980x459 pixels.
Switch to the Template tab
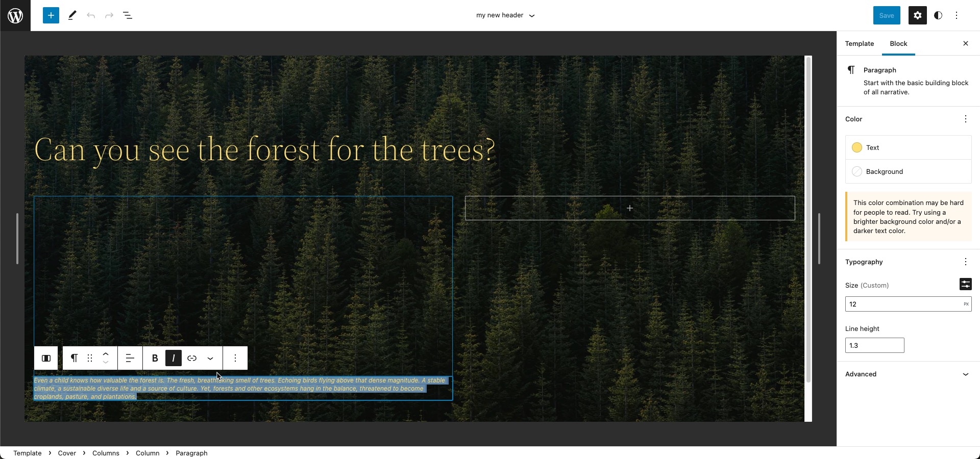point(859,44)
